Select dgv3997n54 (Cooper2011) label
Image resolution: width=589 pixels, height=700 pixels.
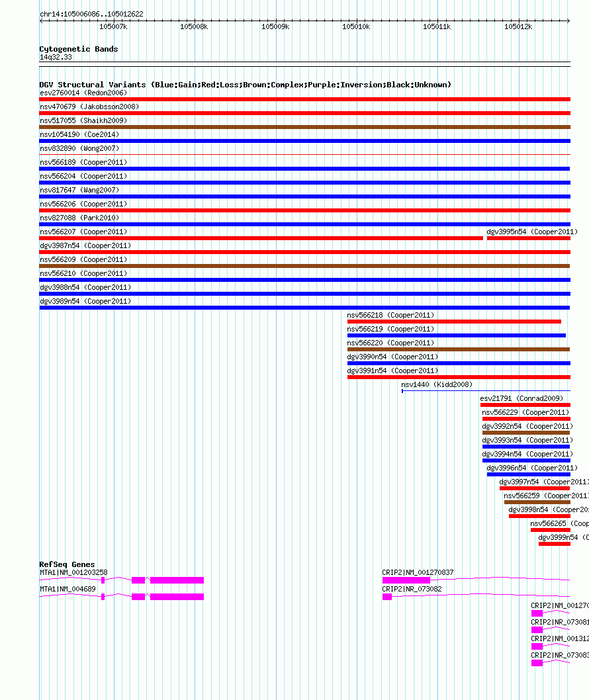[x=544, y=481]
